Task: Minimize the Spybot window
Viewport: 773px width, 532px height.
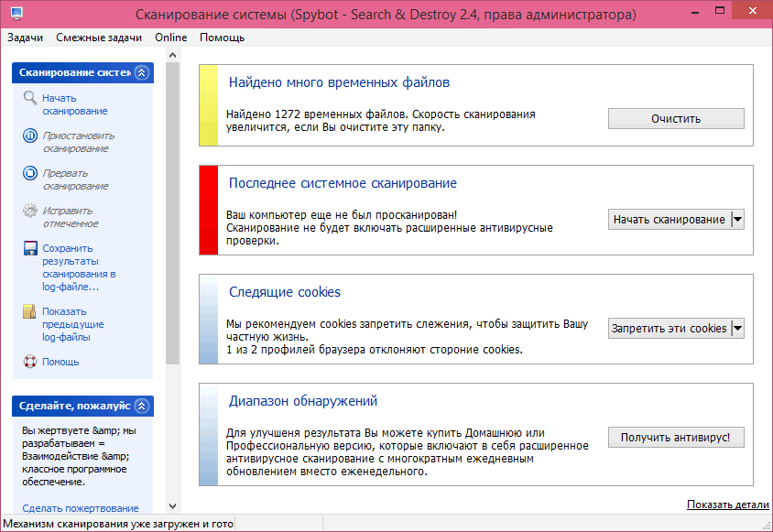Action: (x=695, y=12)
